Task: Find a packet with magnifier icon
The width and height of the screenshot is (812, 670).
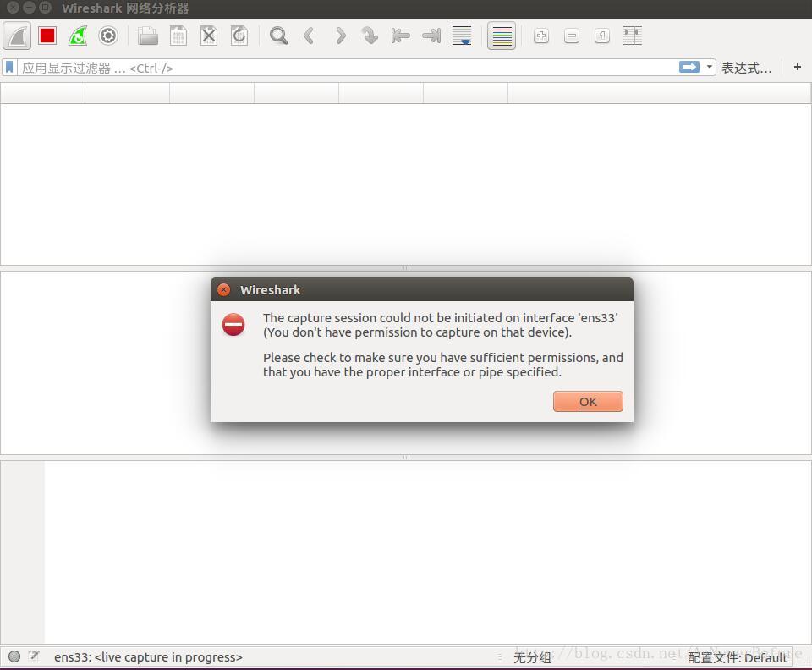Action: pos(278,36)
